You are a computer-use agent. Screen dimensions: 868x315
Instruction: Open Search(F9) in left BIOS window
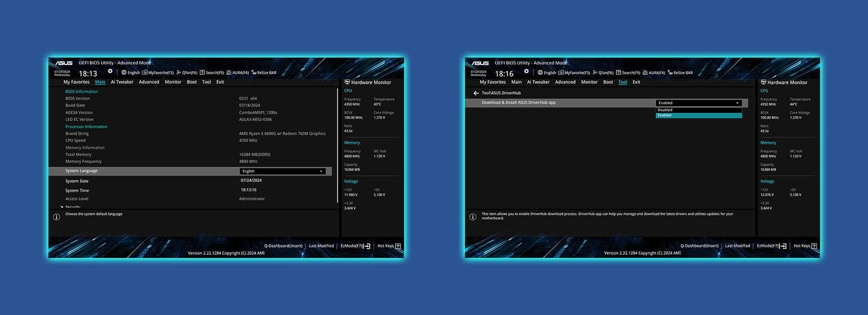[x=212, y=73]
